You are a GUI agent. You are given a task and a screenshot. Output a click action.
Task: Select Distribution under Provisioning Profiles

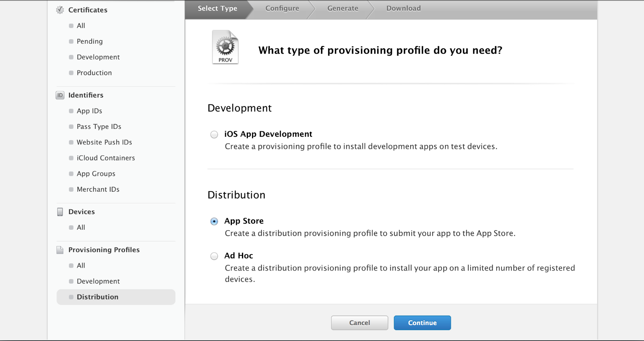97,297
